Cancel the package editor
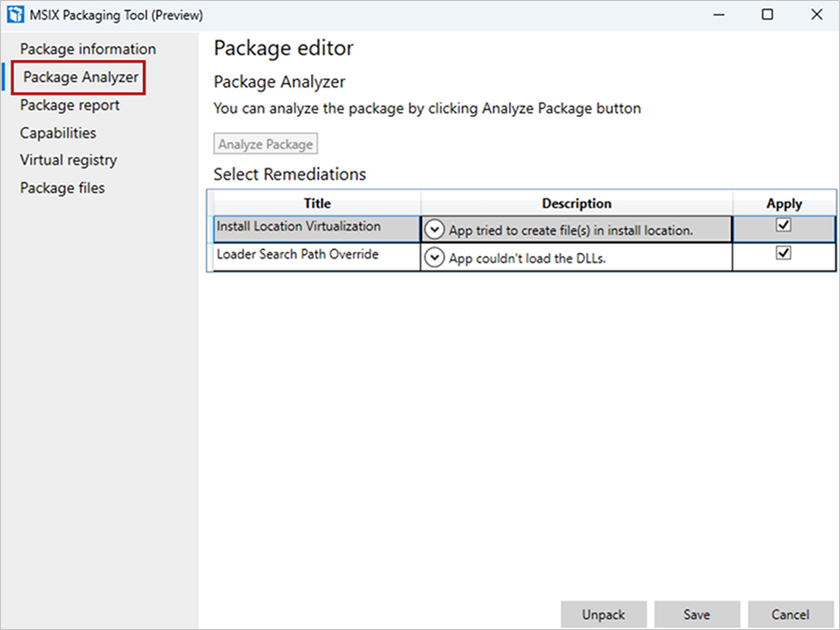840x630 pixels. (791, 614)
